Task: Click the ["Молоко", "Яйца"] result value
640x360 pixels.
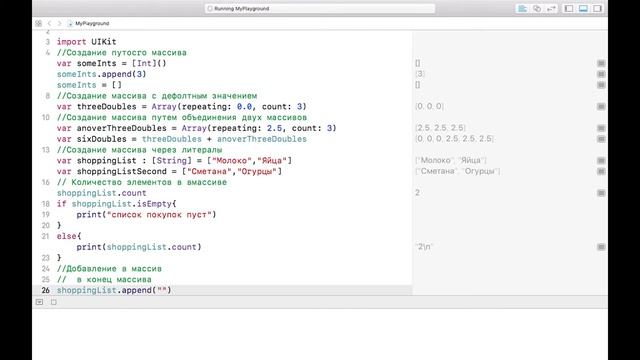Action: point(451,160)
